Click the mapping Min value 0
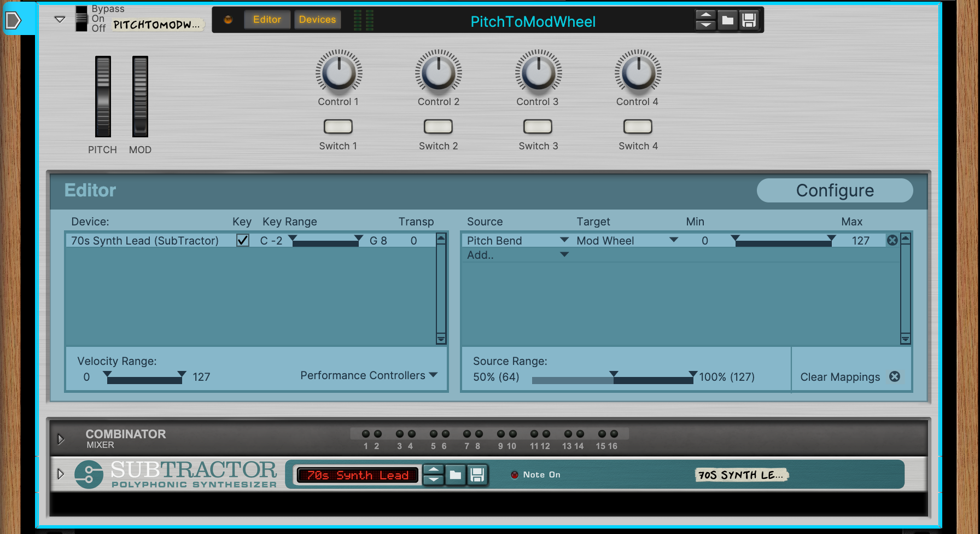 point(705,241)
